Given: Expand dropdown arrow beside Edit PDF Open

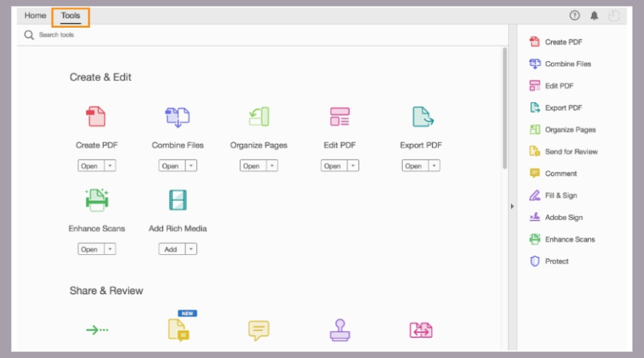Looking at the screenshot, I should (x=353, y=165).
